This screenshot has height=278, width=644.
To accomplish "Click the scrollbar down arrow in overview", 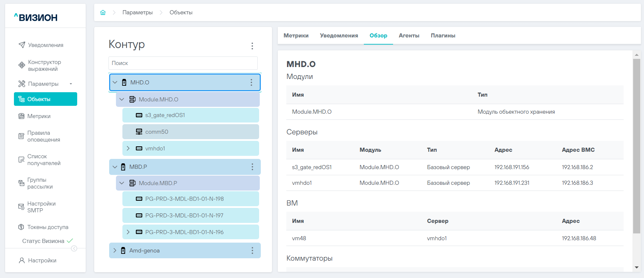I will tap(637, 267).
